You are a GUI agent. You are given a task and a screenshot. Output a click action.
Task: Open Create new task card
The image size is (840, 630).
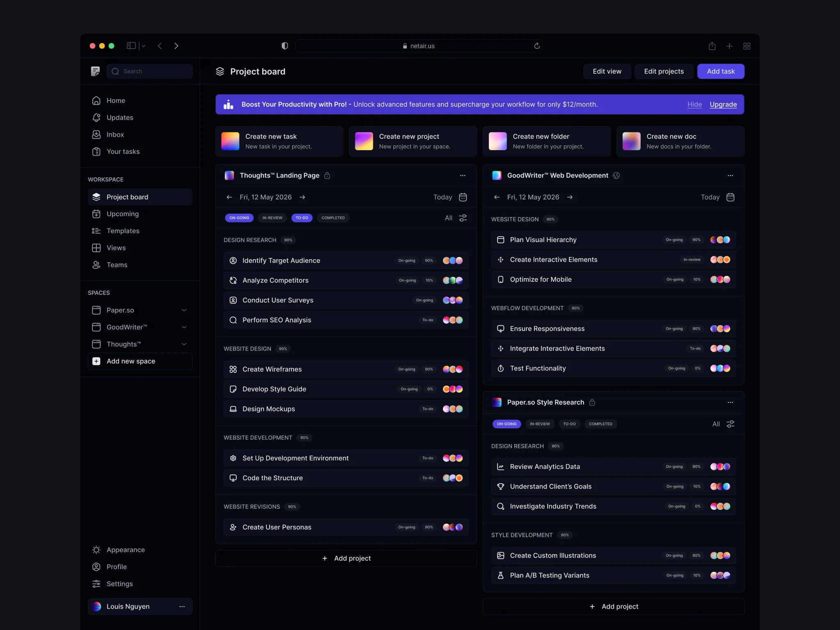click(279, 141)
